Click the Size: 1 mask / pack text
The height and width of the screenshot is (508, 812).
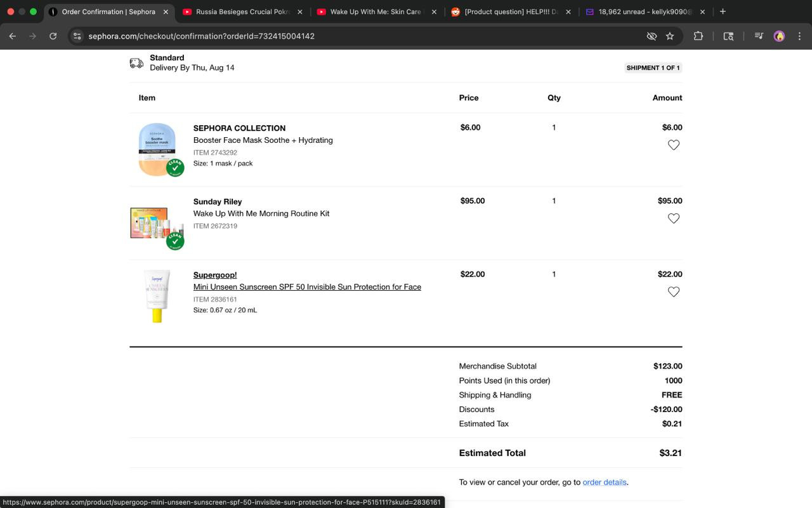(223, 164)
